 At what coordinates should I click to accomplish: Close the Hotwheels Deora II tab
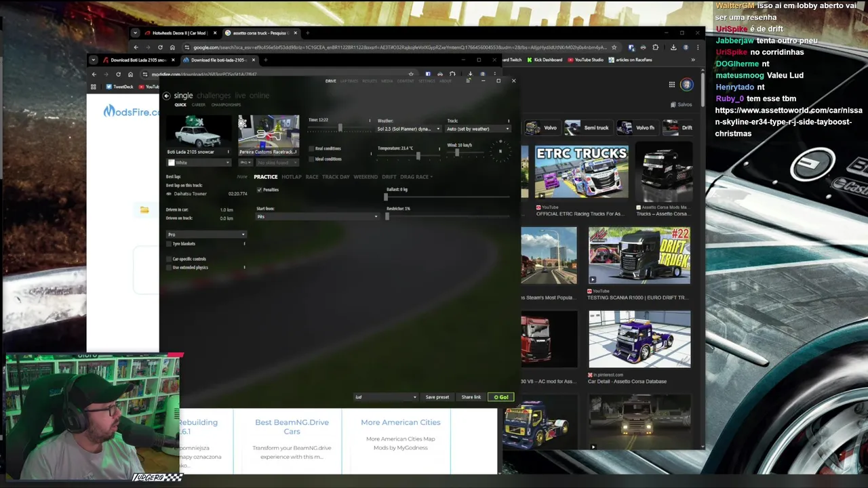tap(215, 33)
